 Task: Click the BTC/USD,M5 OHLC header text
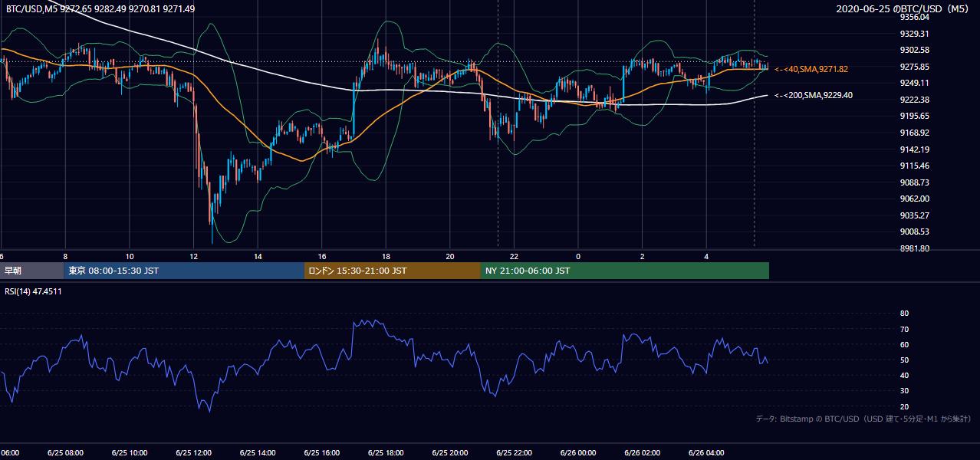(x=100, y=8)
